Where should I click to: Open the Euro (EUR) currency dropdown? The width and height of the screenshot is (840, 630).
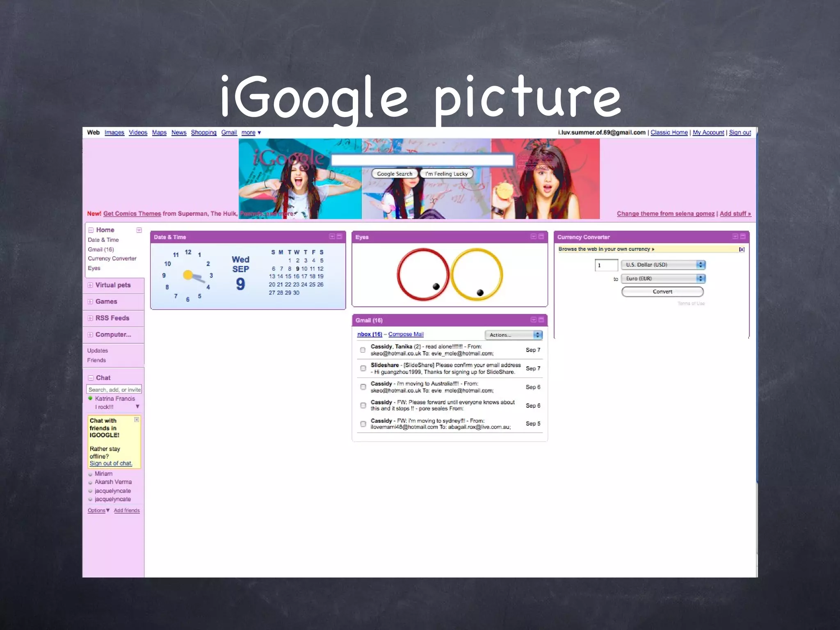663,278
